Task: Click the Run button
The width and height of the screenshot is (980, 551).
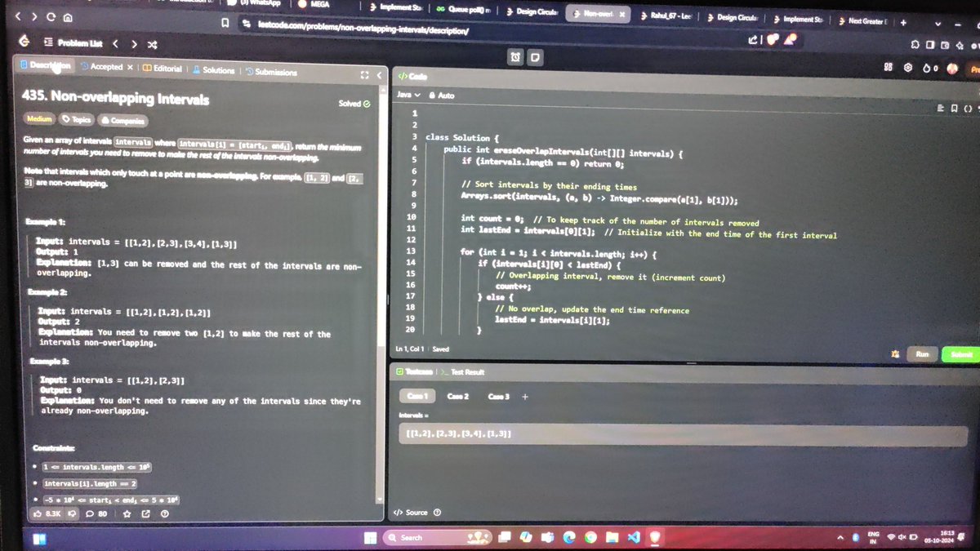Action: coord(921,354)
